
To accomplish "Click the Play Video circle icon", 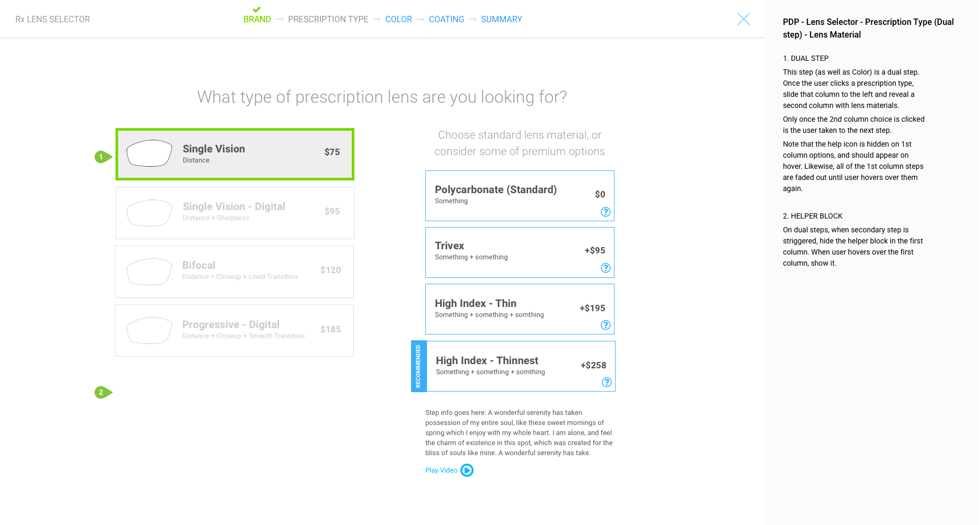I will pyautogui.click(x=467, y=470).
